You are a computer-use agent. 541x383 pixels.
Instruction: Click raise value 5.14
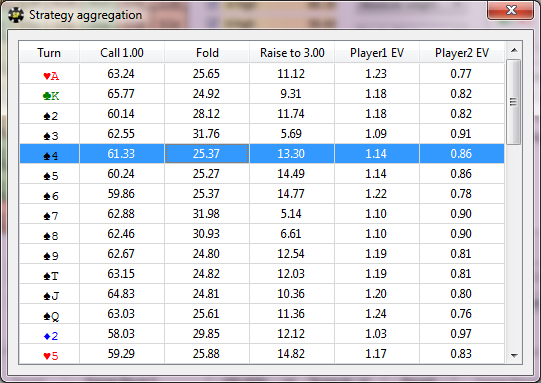291,214
